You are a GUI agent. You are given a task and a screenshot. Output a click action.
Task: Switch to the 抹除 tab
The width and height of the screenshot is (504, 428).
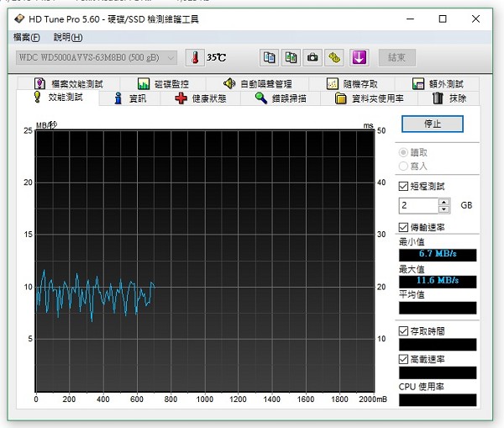(x=449, y=98)
